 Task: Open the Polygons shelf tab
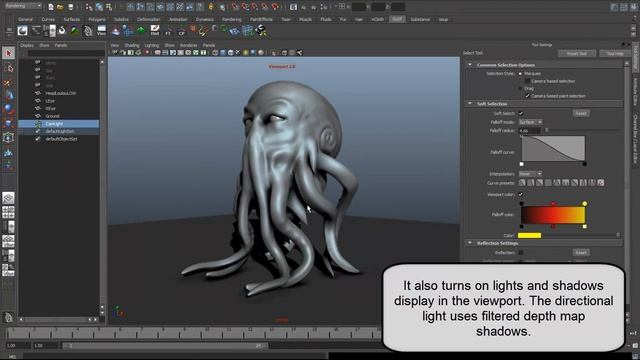[x=97, y=19]
